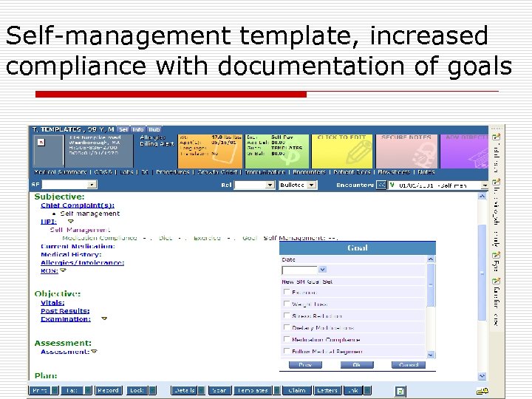Click the Letters button in bottom toolbar
532x399 pixels.
[327, 391]
